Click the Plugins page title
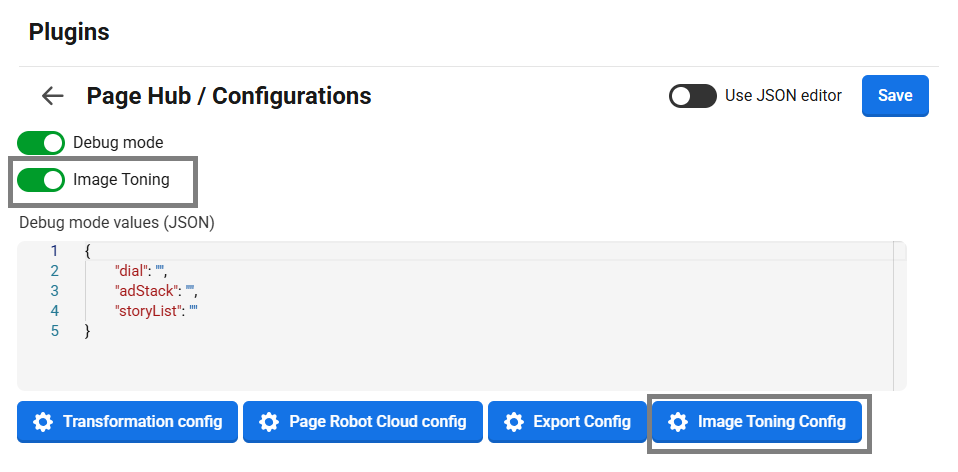958x472 pixels. [69, 32]
